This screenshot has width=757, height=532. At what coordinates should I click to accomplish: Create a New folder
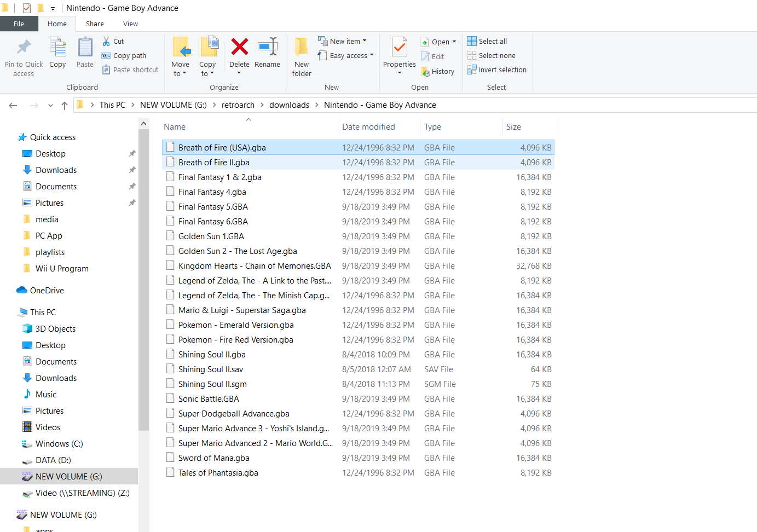pos(302,57)
